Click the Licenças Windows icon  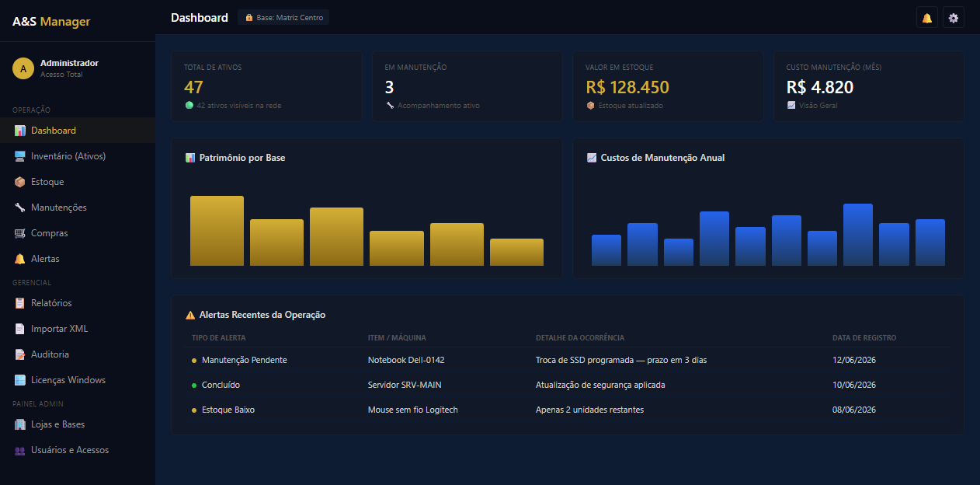click(20, 380)
